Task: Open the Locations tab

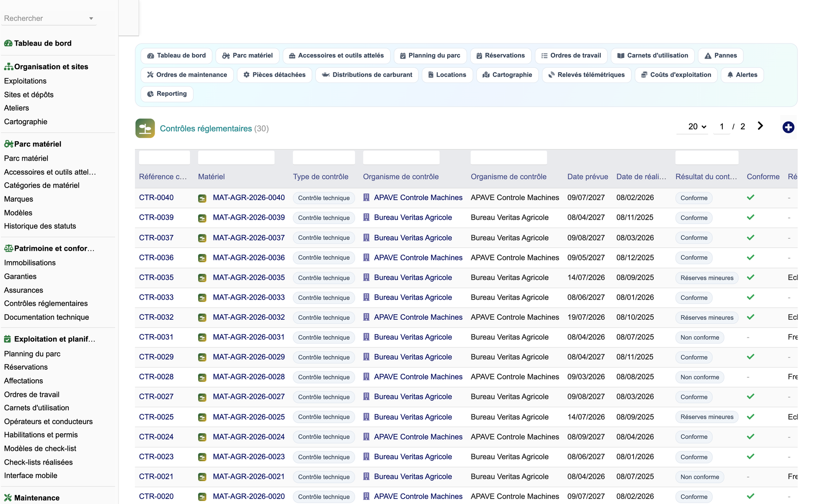Action: click(x=447, y=75)
